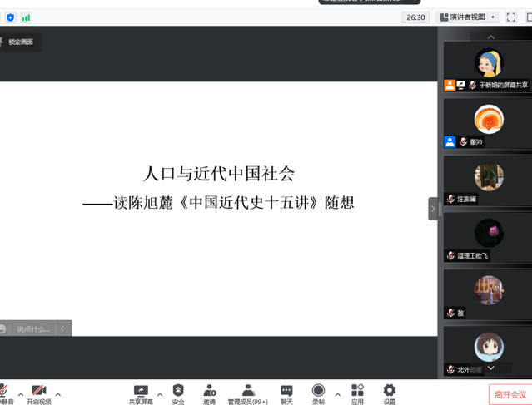Click the green network signal indicator
The image size is (532, 405).
26,17
